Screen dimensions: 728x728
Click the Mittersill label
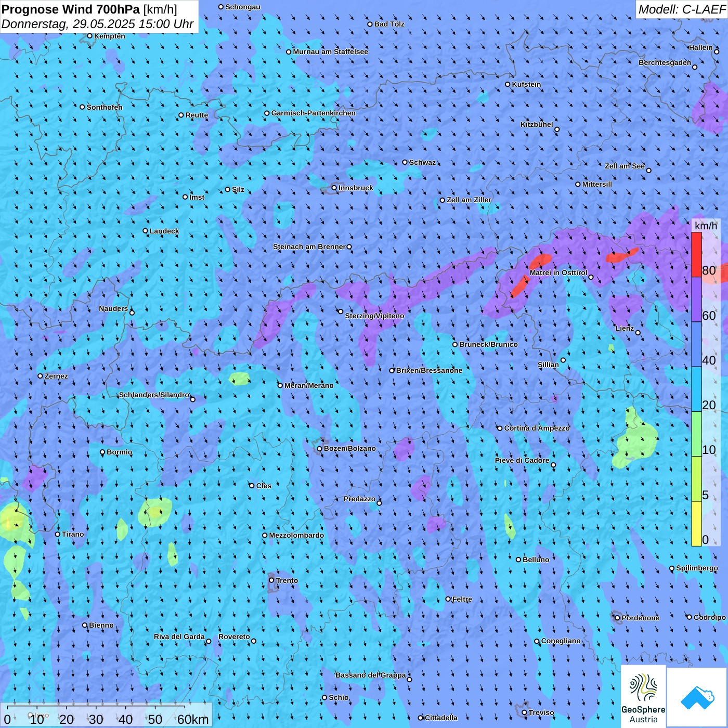(x=597, y=184)
